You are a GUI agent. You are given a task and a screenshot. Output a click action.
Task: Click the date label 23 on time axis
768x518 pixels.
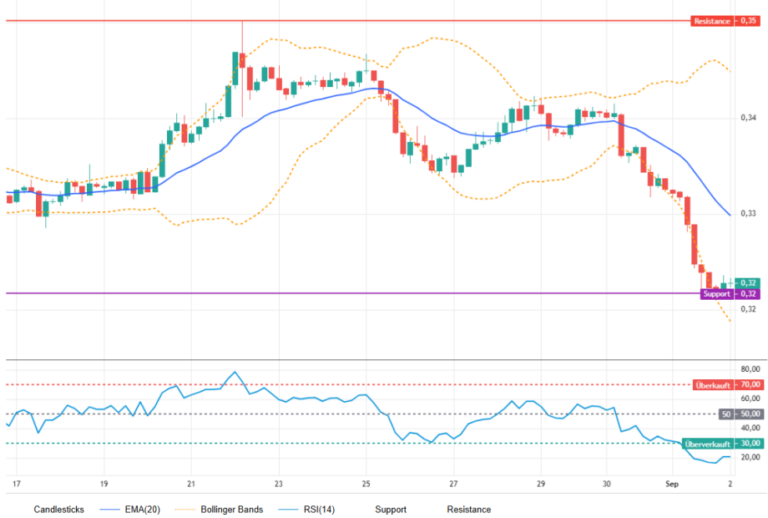(279, 484)
